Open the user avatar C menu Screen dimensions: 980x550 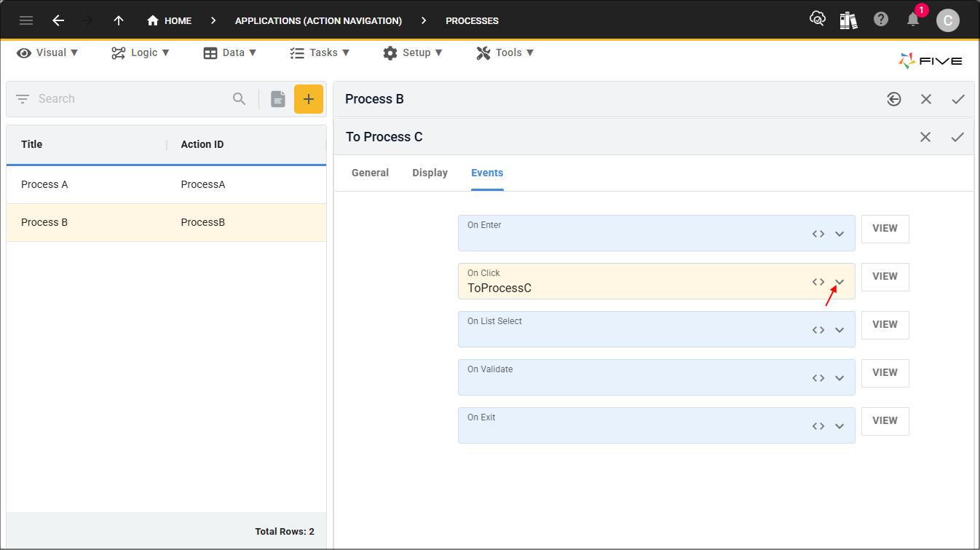[947, 20]
